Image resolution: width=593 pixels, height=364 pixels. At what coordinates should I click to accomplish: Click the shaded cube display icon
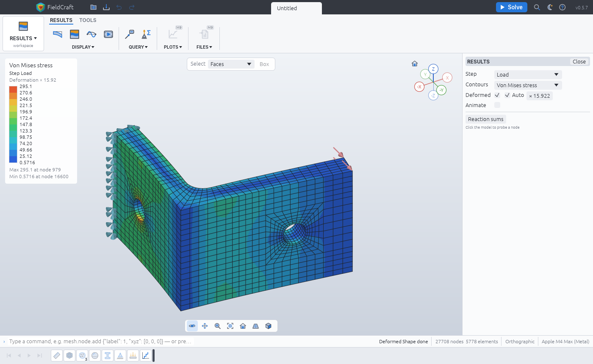[269, 326]
